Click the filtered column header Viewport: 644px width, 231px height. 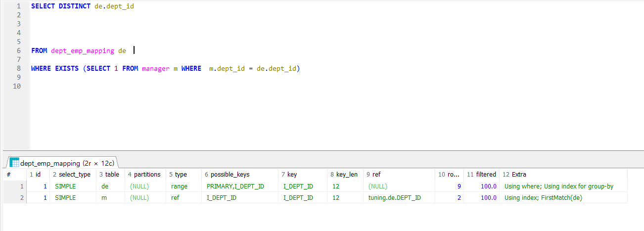point(482,175)
